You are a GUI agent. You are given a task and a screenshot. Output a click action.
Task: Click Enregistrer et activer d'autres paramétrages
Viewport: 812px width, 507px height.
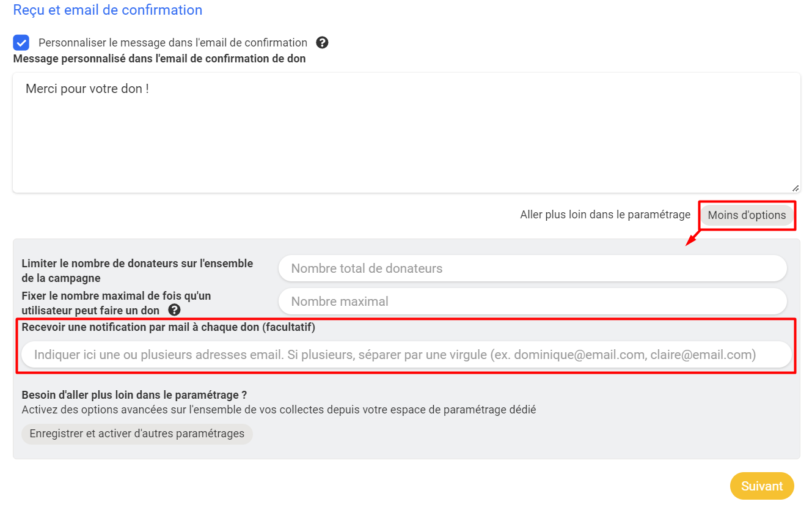pyautogui.click(x=137, y=434)
